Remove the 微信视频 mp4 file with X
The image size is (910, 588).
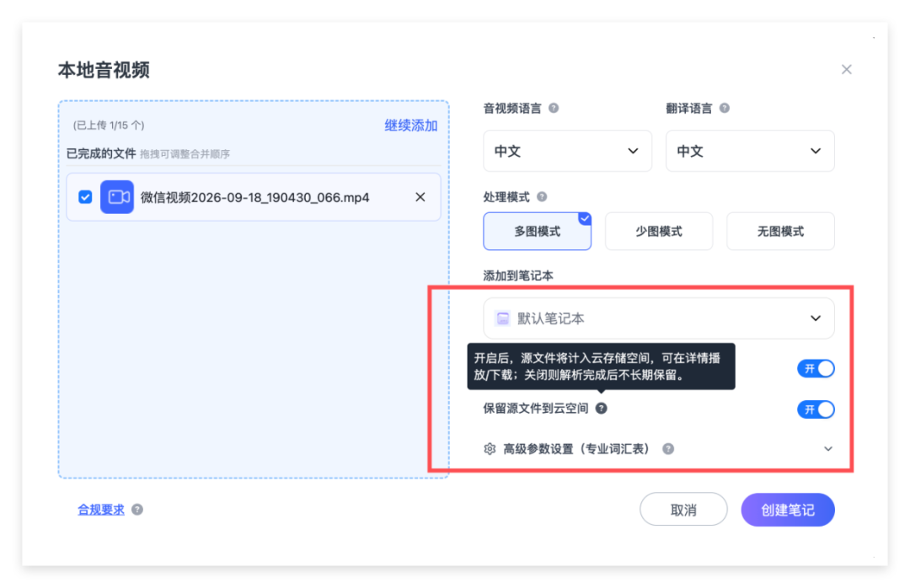(420, 197)
